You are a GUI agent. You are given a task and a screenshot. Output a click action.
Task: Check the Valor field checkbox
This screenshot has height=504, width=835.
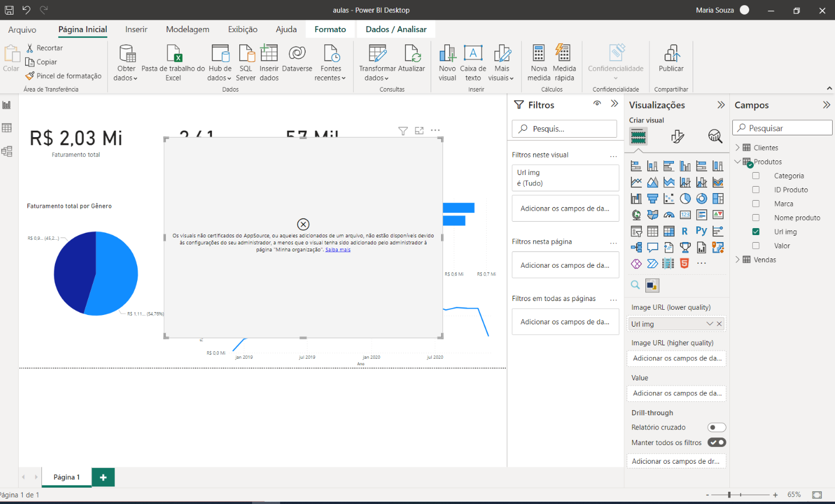[756, 246]
